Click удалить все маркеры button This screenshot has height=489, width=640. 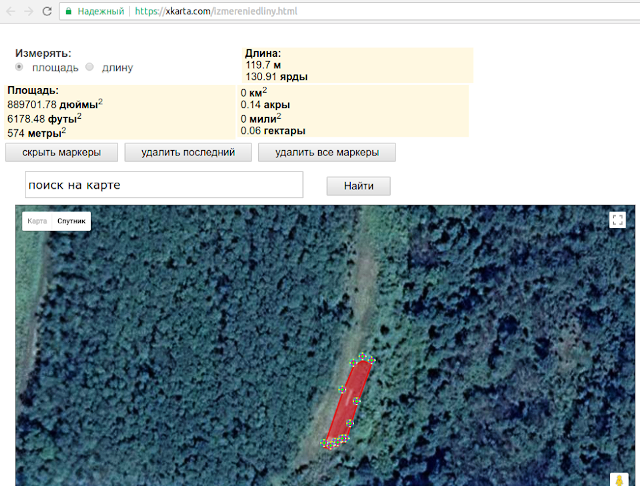point(327,152)
